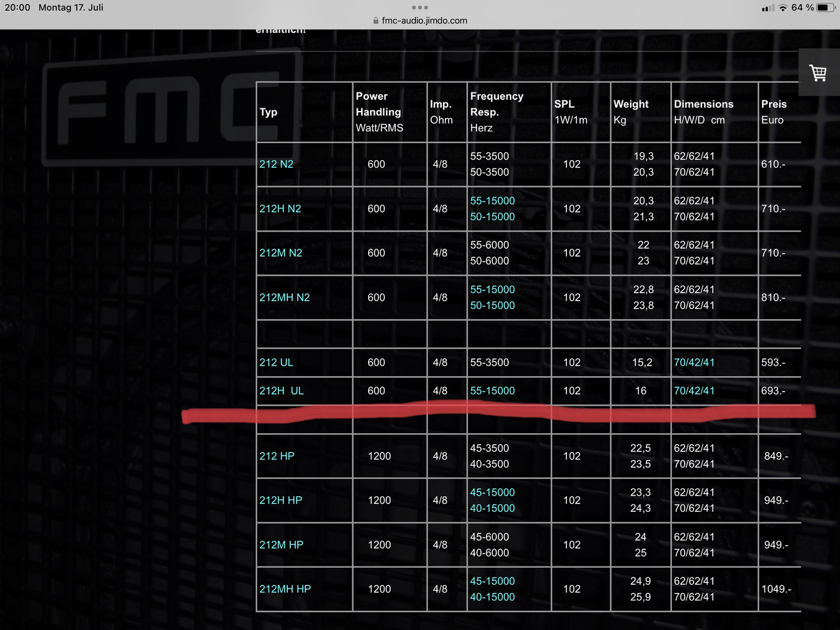Image resolution: width=840 pixels, height=630 pixels.
Task: Tap the fmc-audio.jimdo.com address bar
Action: [x=420, y=20]
